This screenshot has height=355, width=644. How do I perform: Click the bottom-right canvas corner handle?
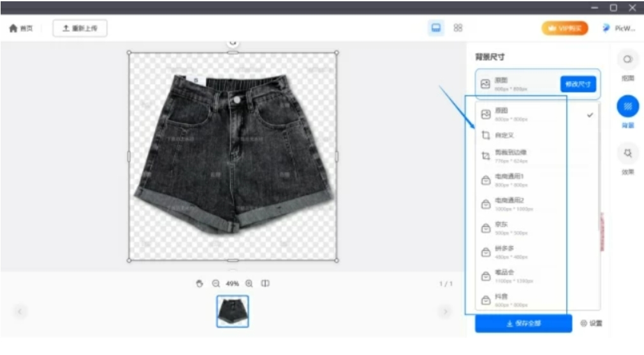[x=337, y=260]
